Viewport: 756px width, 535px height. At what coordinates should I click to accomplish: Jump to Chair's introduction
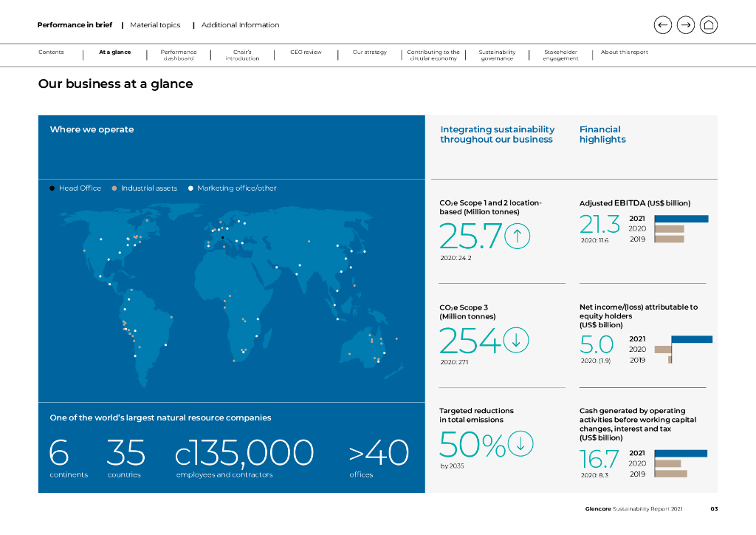(x=242, y=55)
